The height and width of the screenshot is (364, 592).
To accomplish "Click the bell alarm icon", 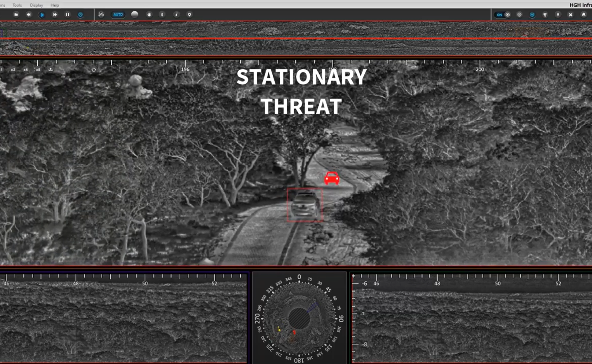I will pos(584,15).
